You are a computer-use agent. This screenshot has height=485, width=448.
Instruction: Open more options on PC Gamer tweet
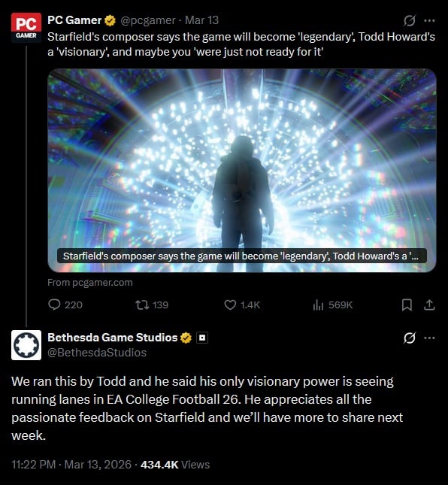coord(429,21)
